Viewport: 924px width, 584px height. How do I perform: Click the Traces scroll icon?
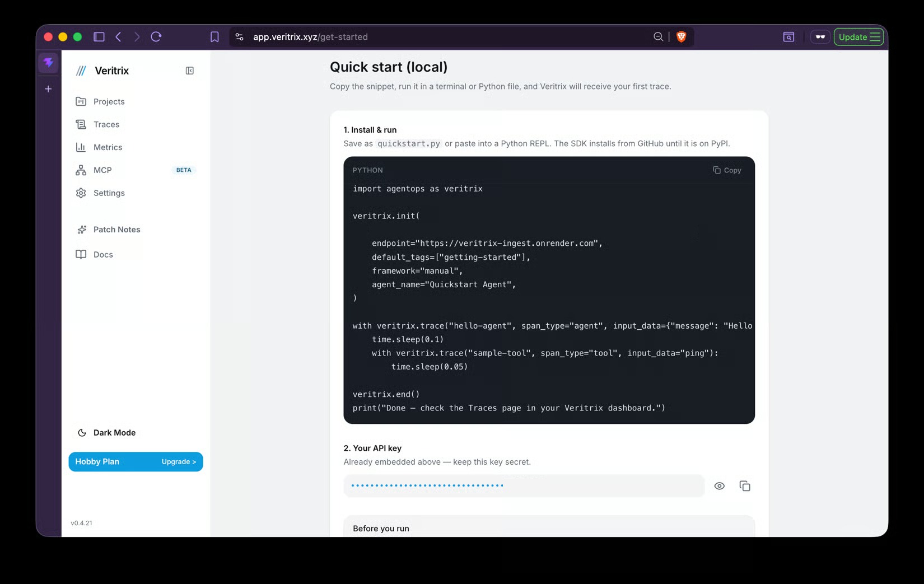coord(81,124)
